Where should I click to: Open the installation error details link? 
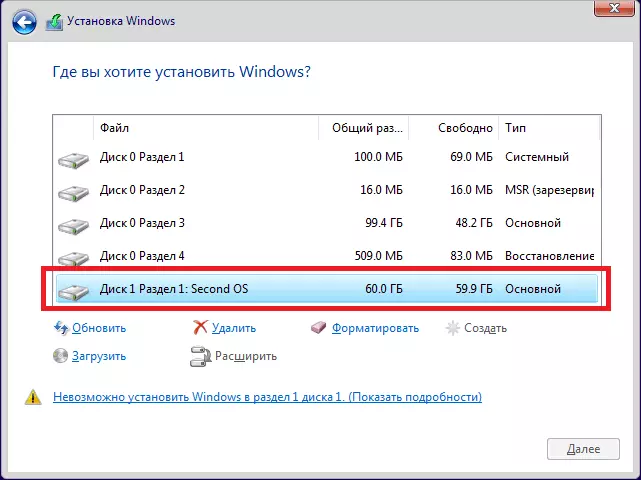coord(267,398)
